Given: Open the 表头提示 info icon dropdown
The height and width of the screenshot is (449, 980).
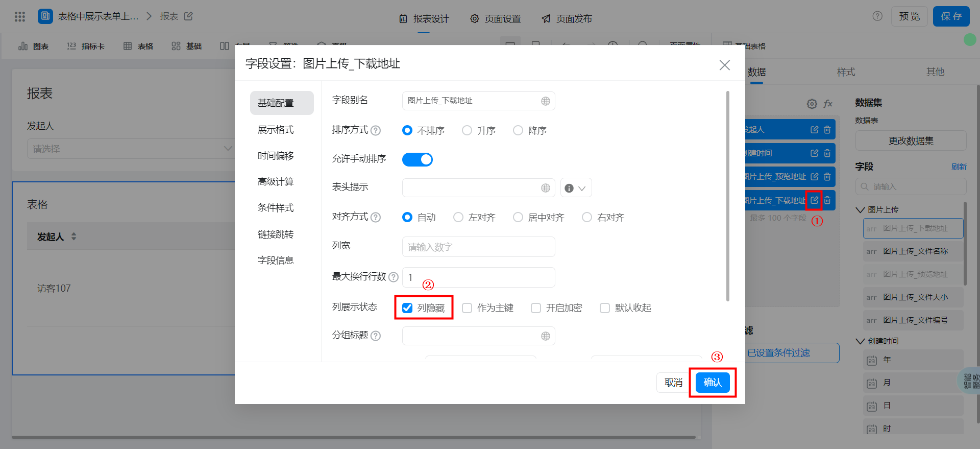Looking at the screenshot, I should pos(576,188).
